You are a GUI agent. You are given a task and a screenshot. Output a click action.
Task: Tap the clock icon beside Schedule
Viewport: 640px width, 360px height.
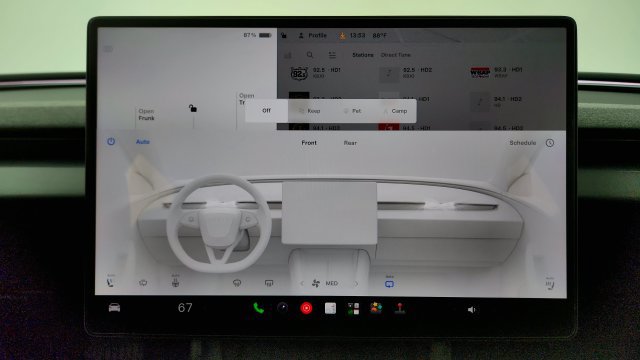(550, 142)
